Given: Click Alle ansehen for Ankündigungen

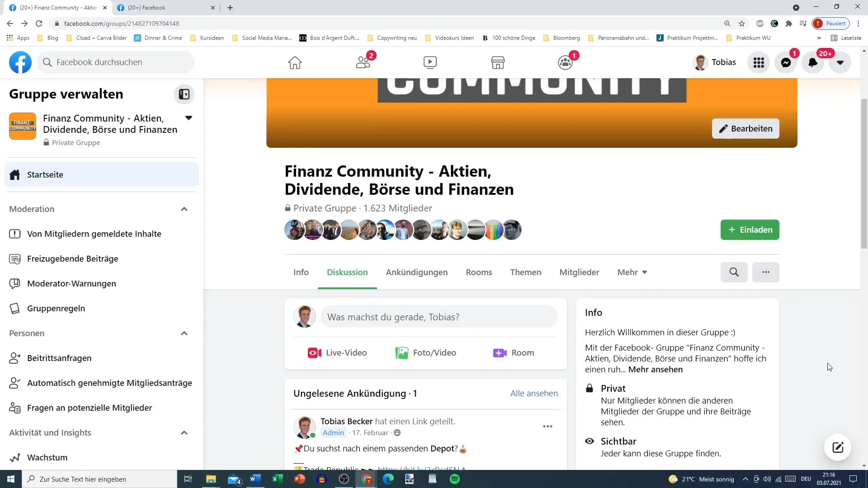Looking at the screenshot, I should 533,393.
